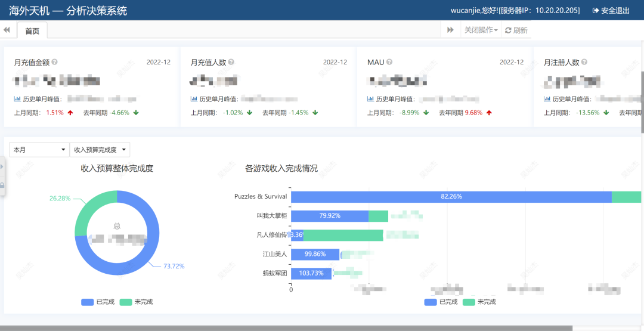This screenshot has width=644, height=331.
Task: Click the bar chart icon under 月充值金额
Action: coord(17,99)
